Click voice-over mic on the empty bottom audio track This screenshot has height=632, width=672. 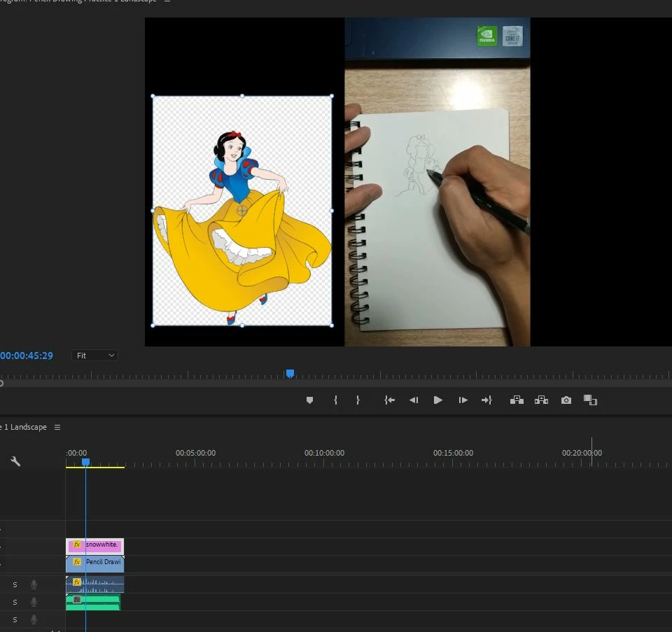pyautogui.click(x=34, y=619)
